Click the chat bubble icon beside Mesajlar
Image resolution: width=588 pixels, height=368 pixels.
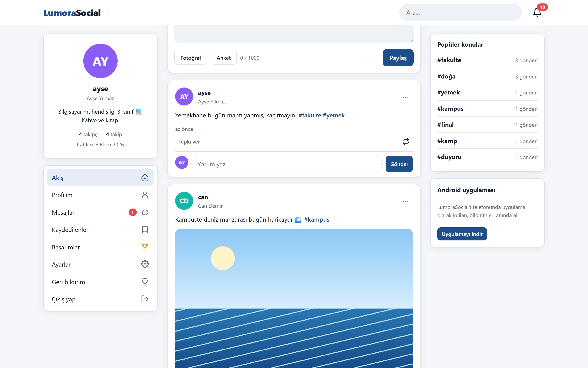(x=145, y=212)
